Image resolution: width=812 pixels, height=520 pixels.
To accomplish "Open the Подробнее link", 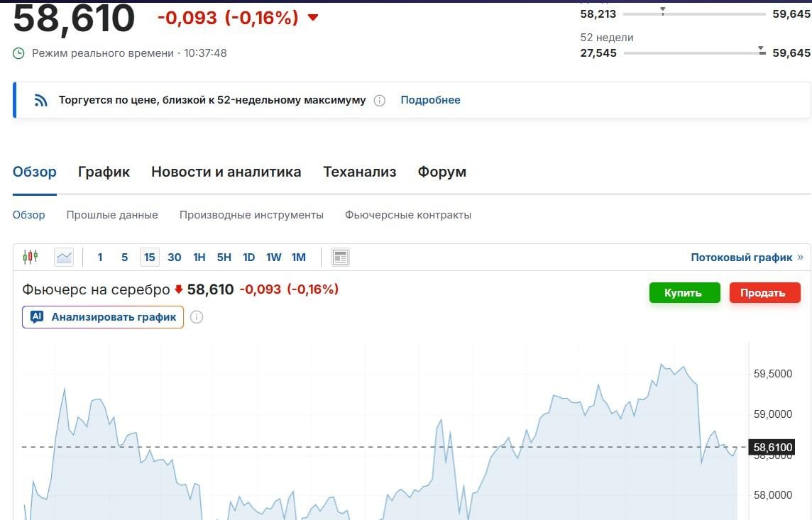I will (430, 100).
